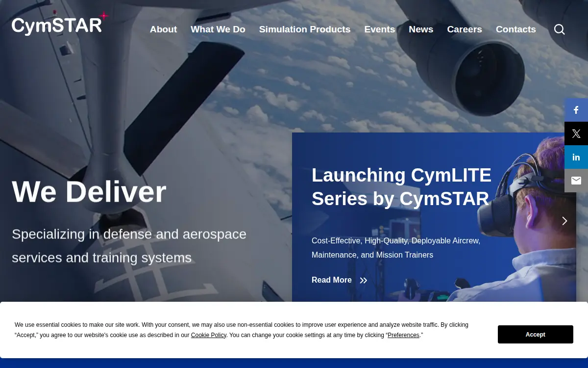The width and height of the screenshot is (588, 368).
Task: Click the CymSTAR logo
Action: (59, 24)
